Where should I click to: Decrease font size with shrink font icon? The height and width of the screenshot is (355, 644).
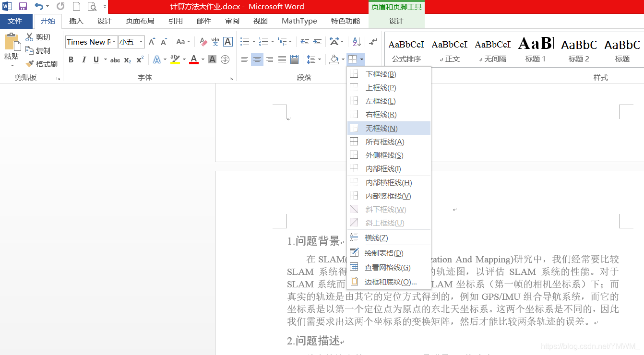[164, 42]
